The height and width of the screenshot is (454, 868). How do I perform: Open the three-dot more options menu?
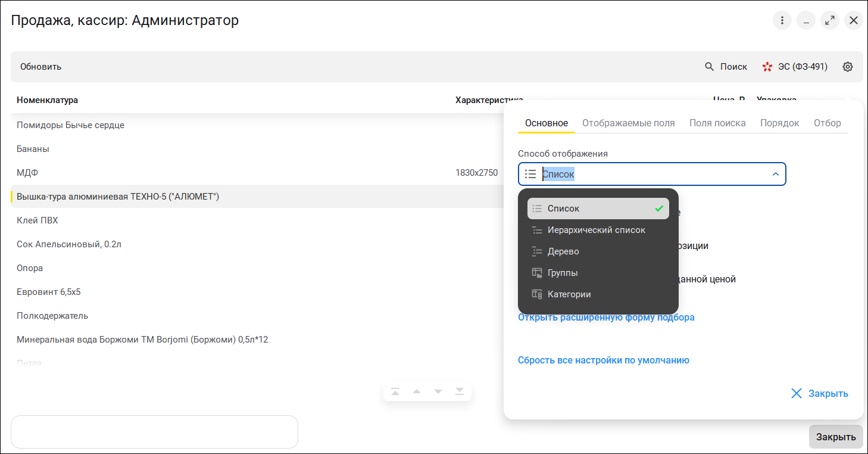coord(782,21)
